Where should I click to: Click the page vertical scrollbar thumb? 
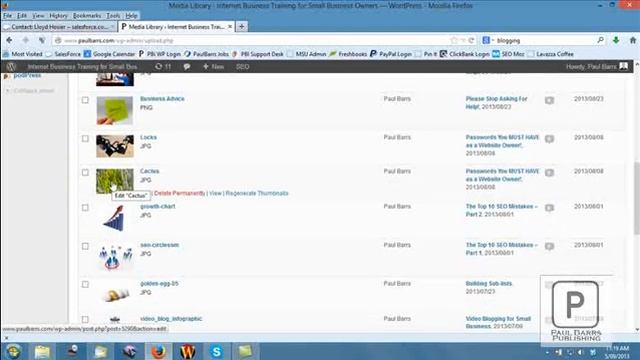(x=637, y=198)
